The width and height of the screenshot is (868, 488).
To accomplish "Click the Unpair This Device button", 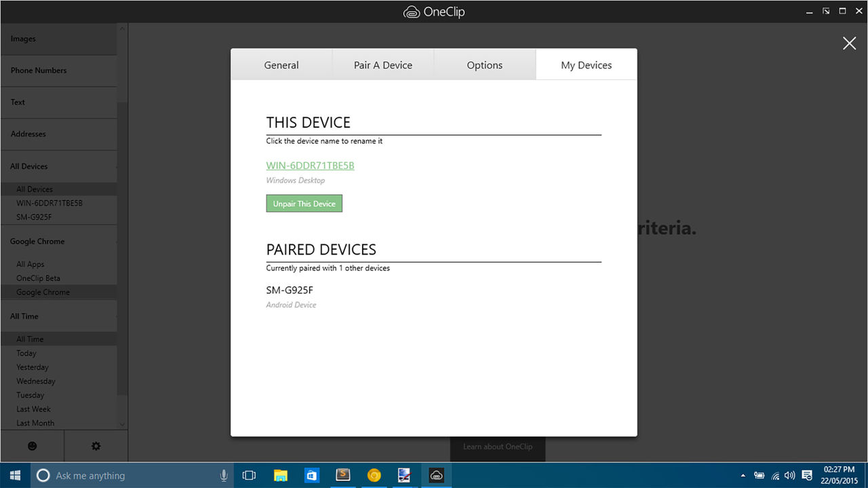I will pos(304,204).
